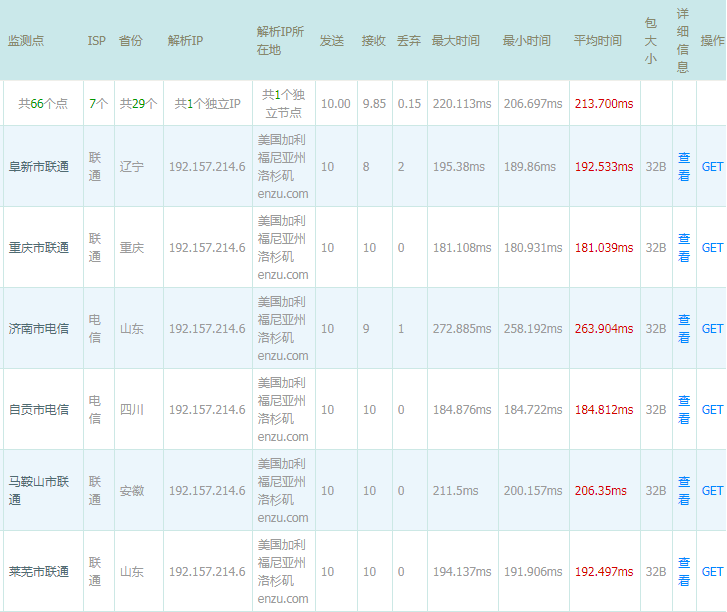Click the 解析IP column header
This screenshot has height=612, width=727.
point(185,41)
